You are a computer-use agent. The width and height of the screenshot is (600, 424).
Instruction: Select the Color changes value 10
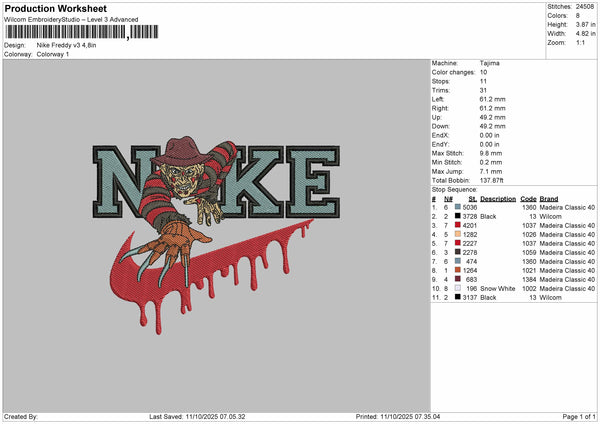coord(483,72)
